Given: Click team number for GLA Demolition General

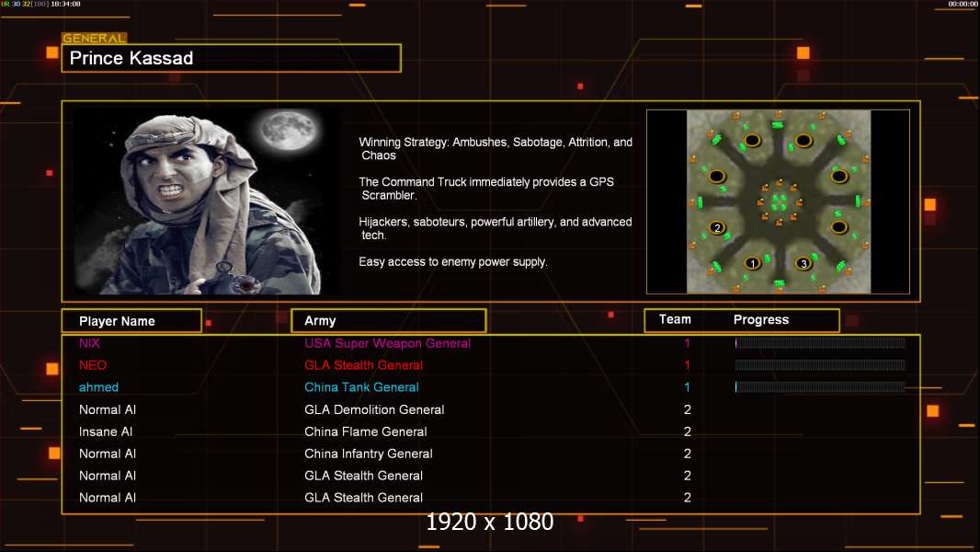Looking at the screenshot, I should coord(688,409).
